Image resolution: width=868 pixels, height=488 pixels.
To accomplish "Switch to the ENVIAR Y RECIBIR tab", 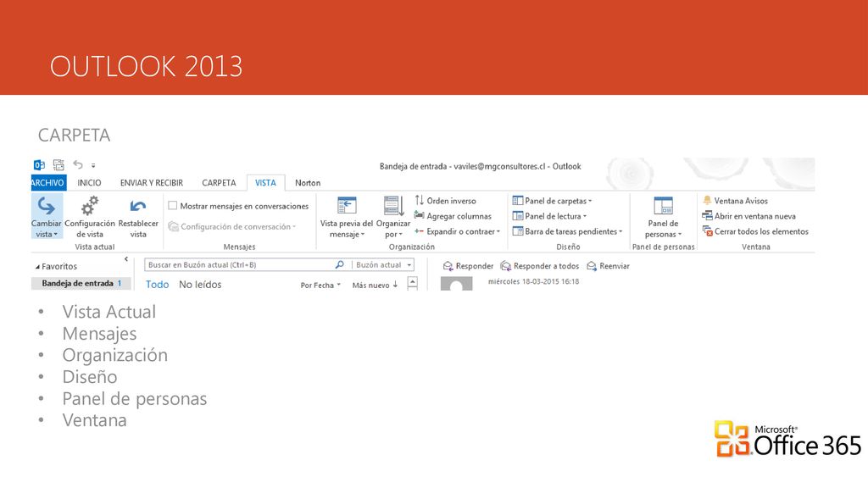I will coord(152,183).
